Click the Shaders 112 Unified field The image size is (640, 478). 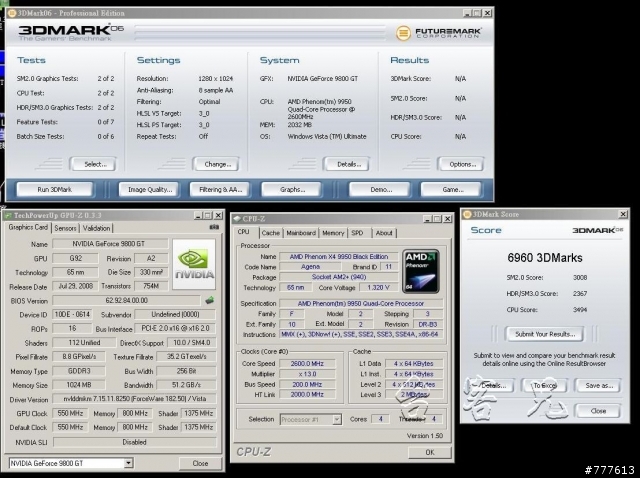84,342
